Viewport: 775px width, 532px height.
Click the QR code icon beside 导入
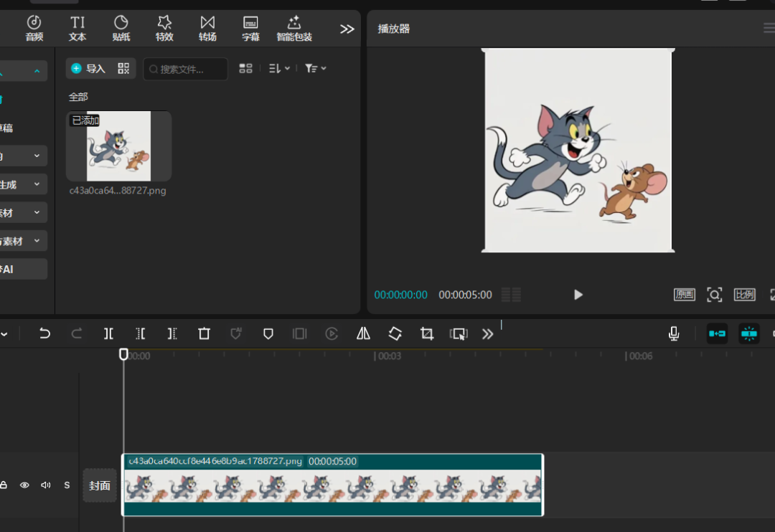pyautogui.click(x=123, y=68)
